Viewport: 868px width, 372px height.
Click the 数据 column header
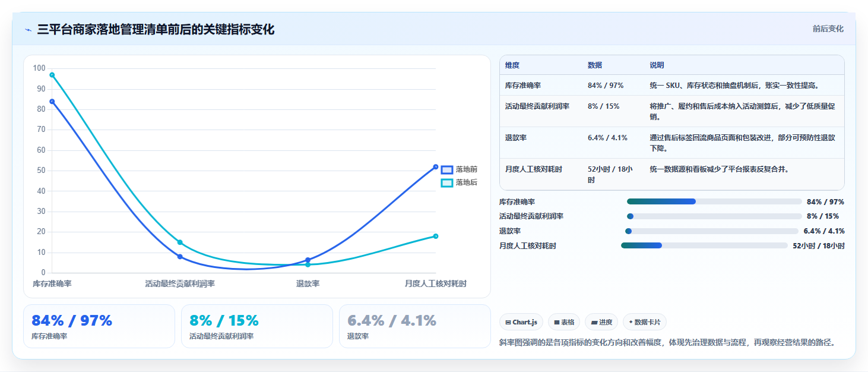point(595,65)
